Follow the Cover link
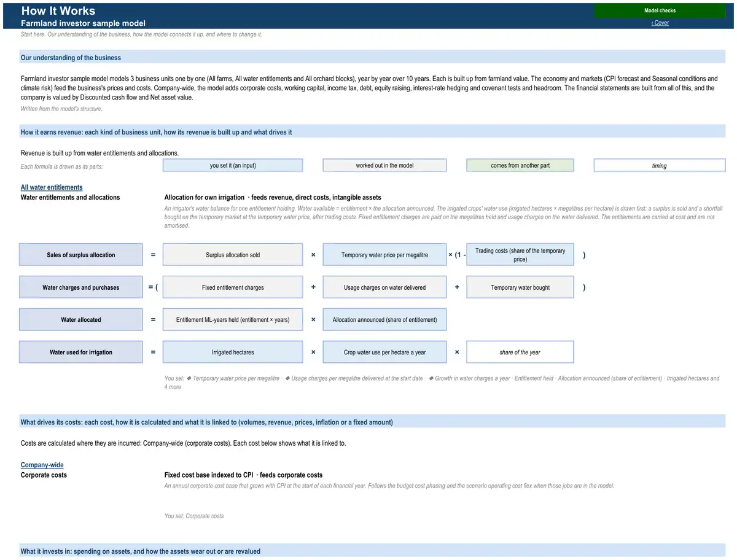 pos(660,23)
